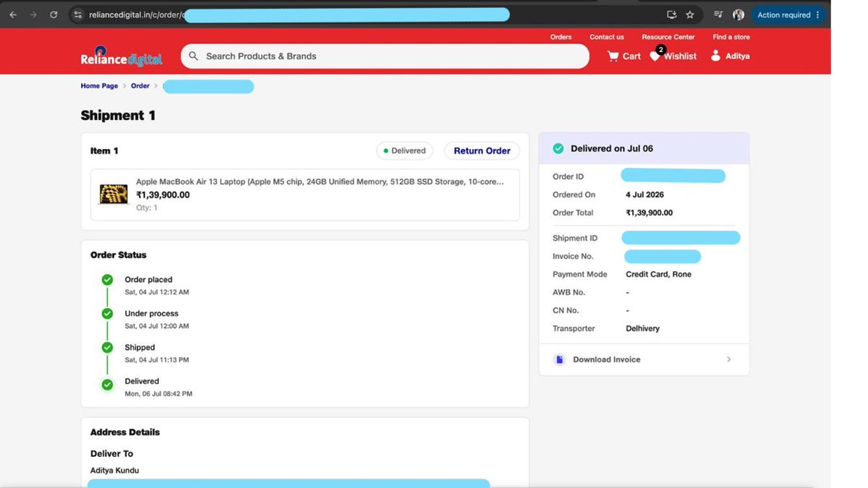Click the green check beside Shipped
The width and height of the screenshot is (868, 488).
pyautogui.click(x=107, y=348)
